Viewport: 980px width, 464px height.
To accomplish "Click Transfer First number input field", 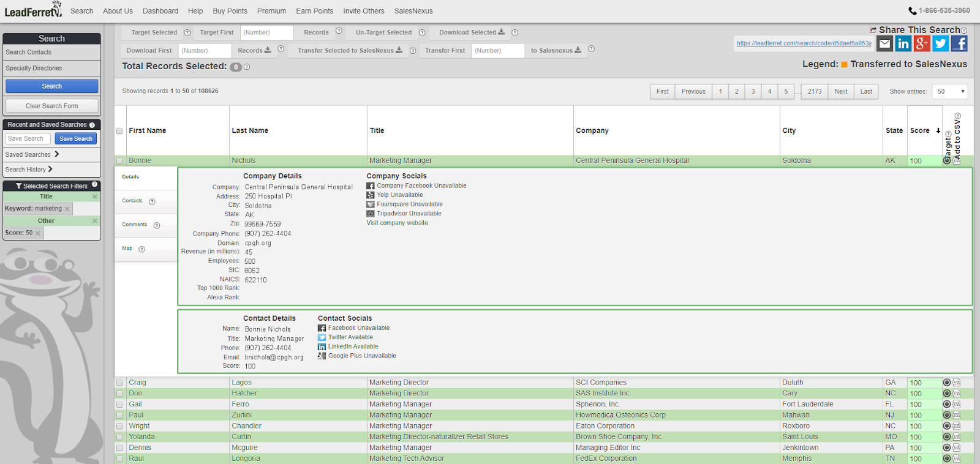I will point(498,51).
